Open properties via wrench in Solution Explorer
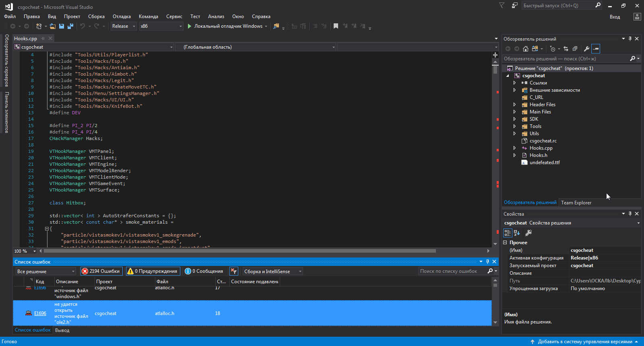 (587, 49)
